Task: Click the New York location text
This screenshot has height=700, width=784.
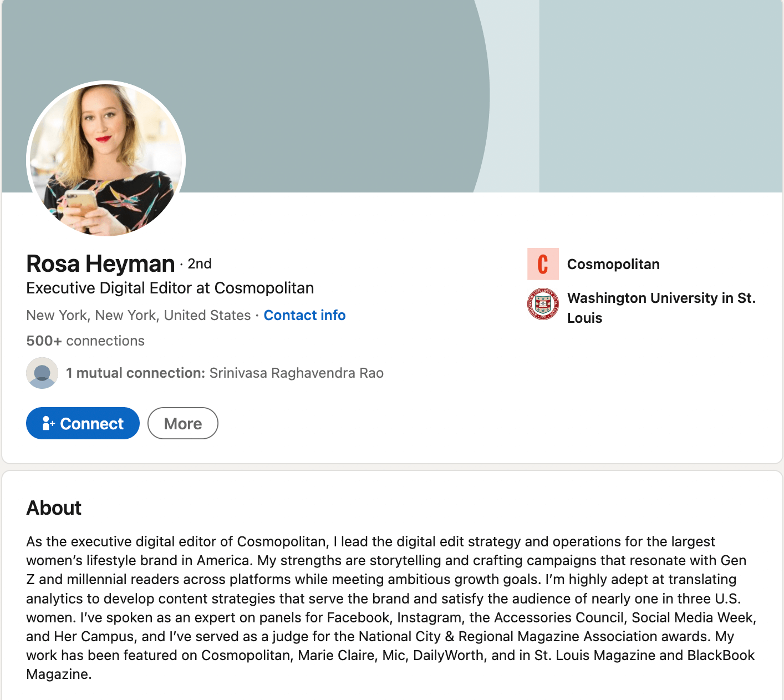Action: 139,315
